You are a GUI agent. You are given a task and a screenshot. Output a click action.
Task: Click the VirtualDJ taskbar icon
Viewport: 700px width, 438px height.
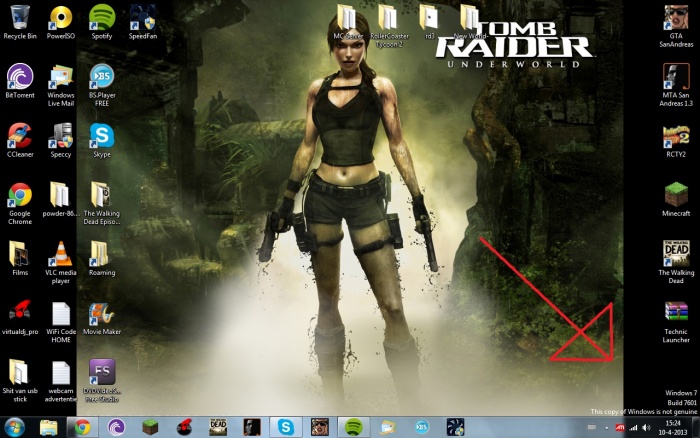184,427
